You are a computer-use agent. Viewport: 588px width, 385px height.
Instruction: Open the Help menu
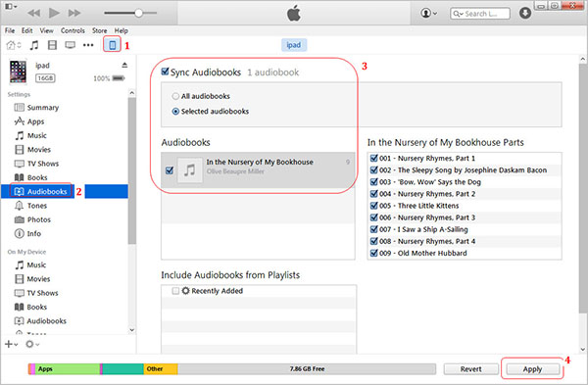[122, 30]
